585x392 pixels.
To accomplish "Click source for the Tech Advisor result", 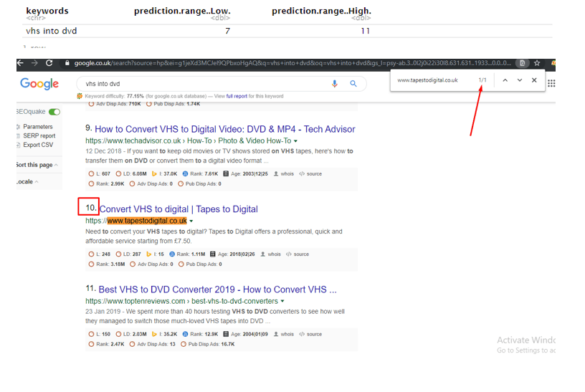I will click(x=310, y=174).
